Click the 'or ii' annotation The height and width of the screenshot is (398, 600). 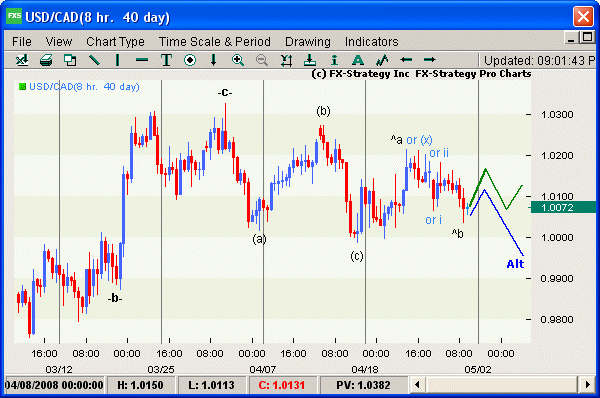[439, 153]
